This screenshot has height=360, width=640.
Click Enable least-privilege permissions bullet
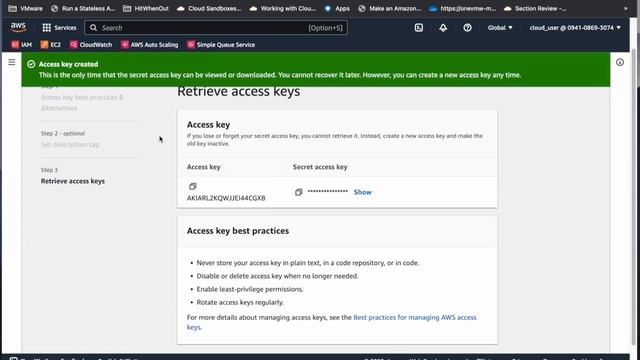[250, 289]
